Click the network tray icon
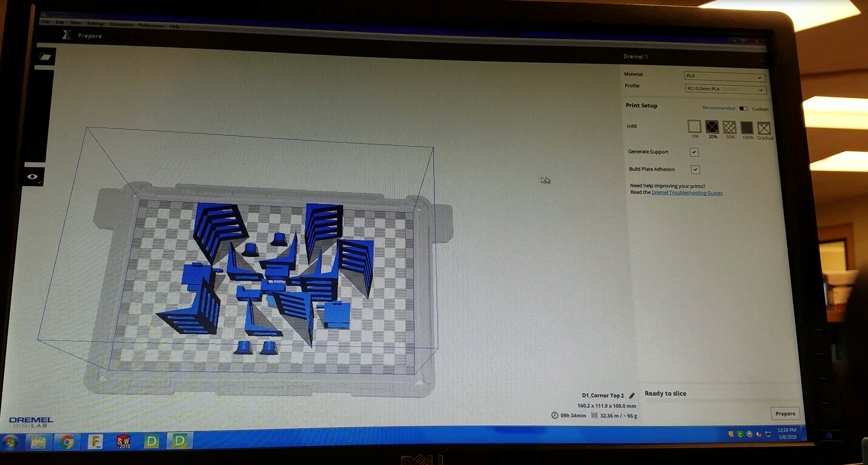Image resolution: width=868 pixels, height=465 pixels. (x=768, y=434)
